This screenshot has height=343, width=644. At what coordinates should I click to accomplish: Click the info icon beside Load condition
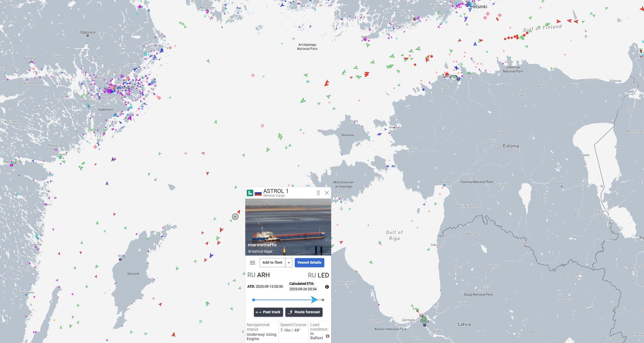(327, 336)
